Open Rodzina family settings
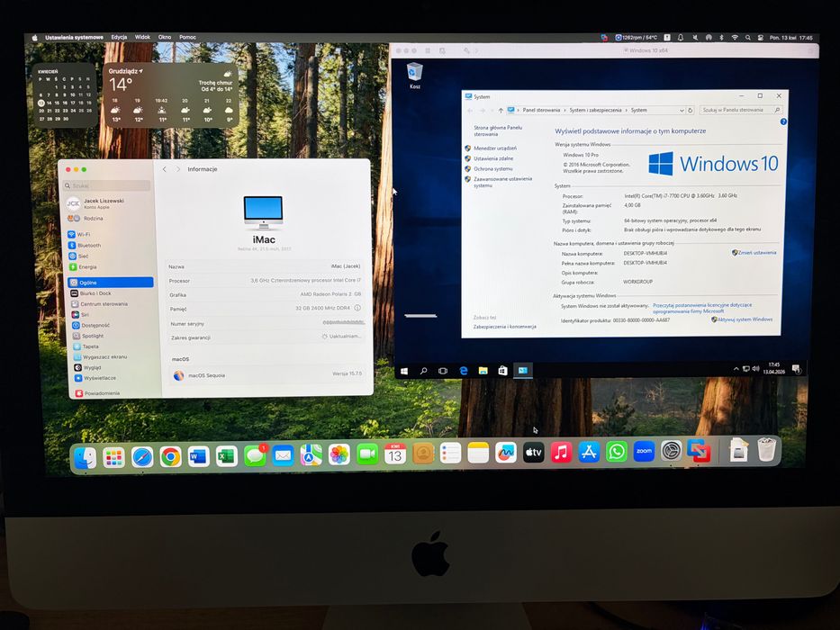 point(86,219)
